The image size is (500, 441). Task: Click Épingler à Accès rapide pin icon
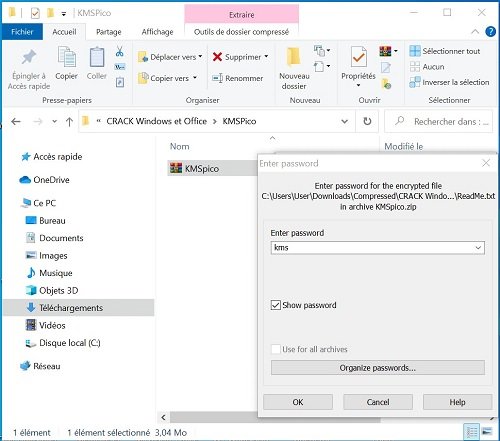point(29,57)
